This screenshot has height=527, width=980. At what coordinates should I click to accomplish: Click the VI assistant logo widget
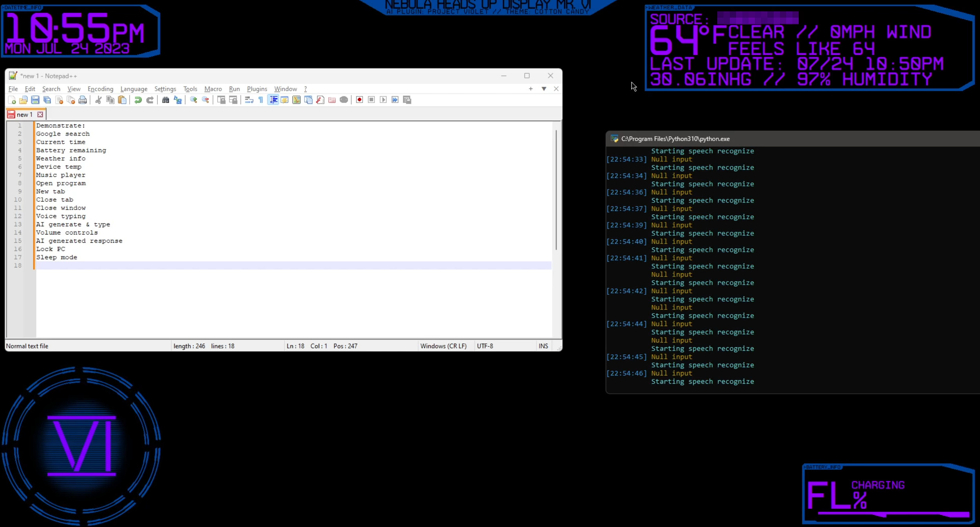click(81, 446)
